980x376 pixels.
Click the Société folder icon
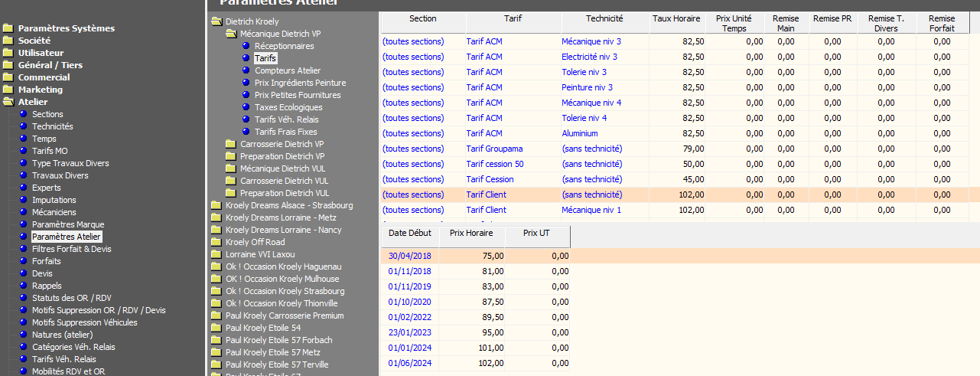(x=8, y=41)
